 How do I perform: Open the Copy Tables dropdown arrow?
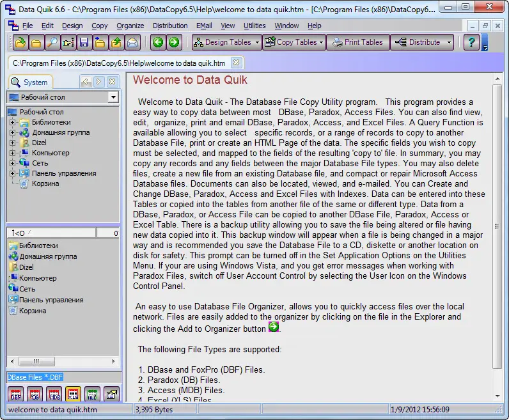[322, 42]
